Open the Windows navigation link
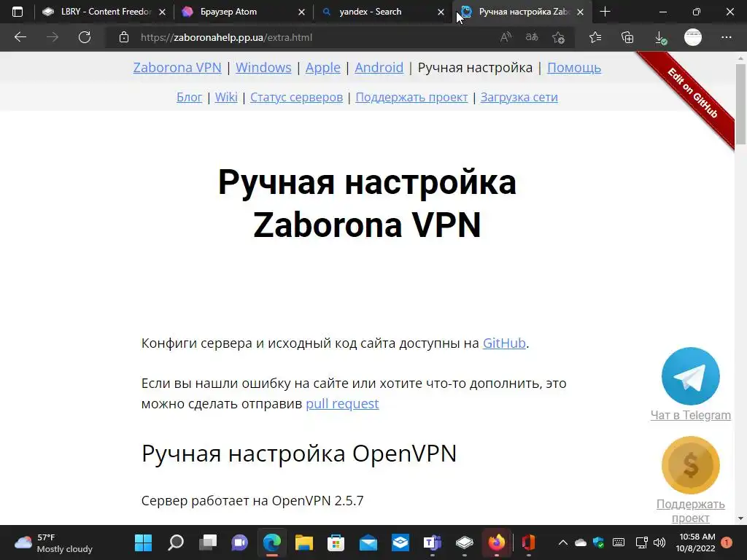 pyautogui.click(x=263, y=68)
